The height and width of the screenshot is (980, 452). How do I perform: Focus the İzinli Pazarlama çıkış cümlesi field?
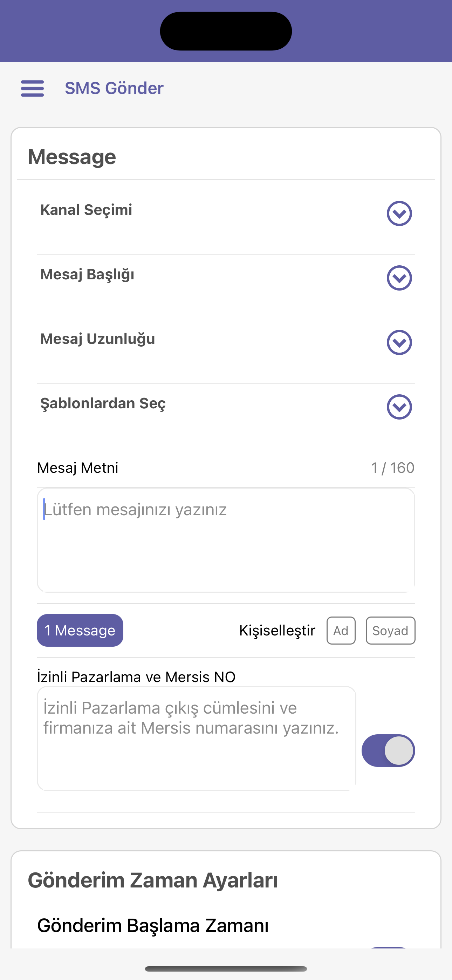196,739
